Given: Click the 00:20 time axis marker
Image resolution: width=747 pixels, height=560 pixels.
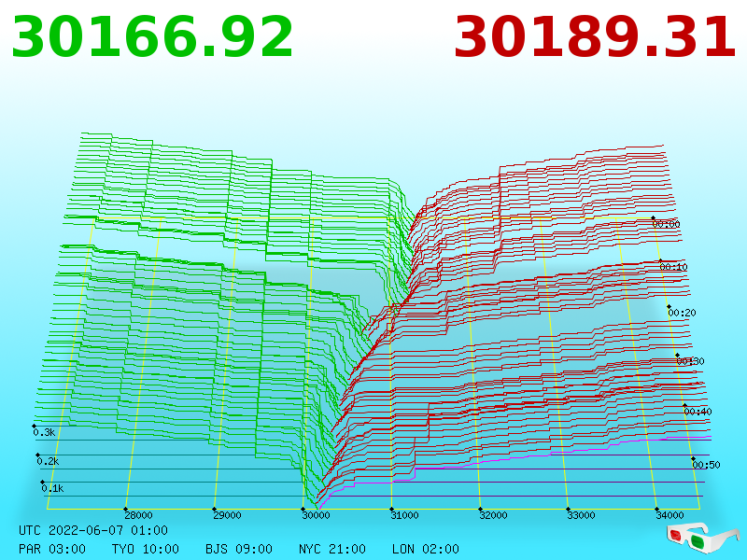Looking at the screenshot, I should coord(682,313).
